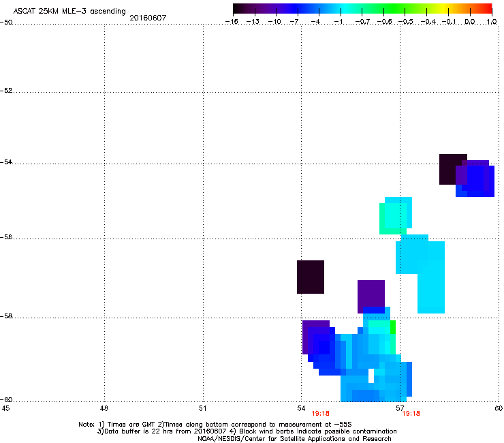Click isolated black data square near 54E 57S
Image resolution: width=504 pixels, height=443 pixels.
311,277
